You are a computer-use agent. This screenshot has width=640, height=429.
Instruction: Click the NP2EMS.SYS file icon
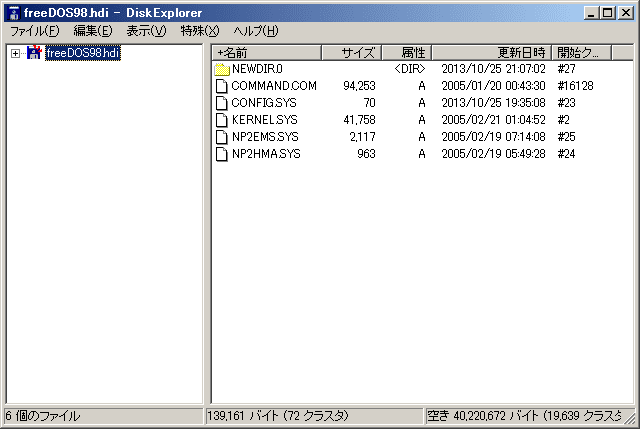[222, 137]
